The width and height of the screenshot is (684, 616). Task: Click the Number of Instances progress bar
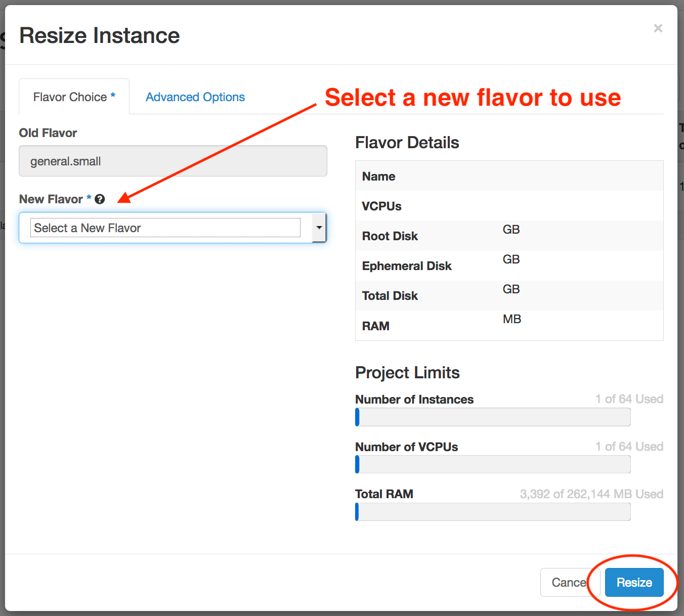click(493, 417)
